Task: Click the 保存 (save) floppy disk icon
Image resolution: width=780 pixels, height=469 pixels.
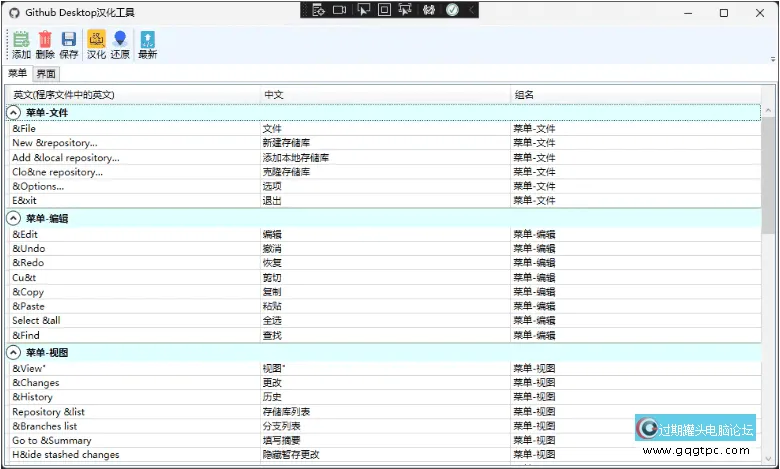Action: (x=69, y=45)
